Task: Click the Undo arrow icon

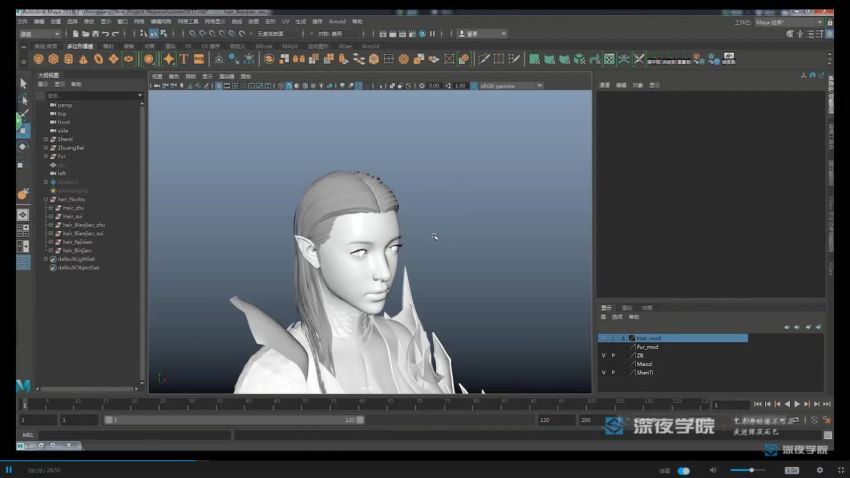Action: pos(105,34)
